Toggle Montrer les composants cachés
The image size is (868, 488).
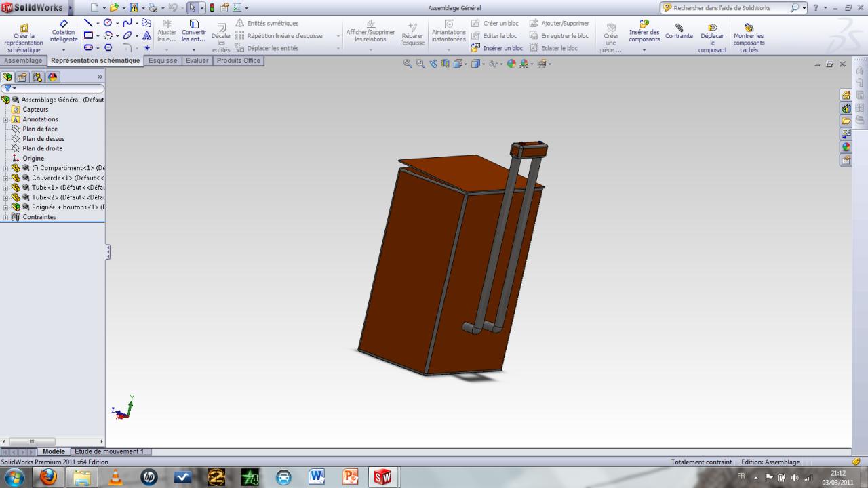[x=749, y=28]
